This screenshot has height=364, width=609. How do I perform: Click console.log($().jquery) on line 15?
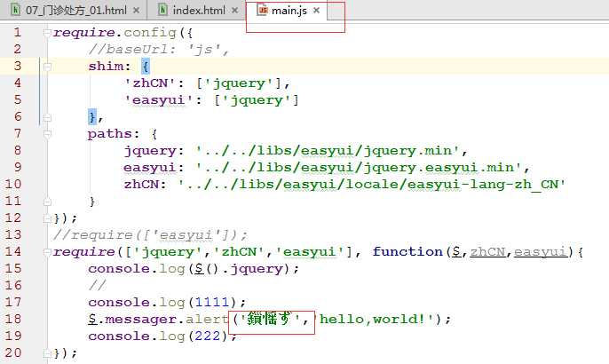click(194, 269)
